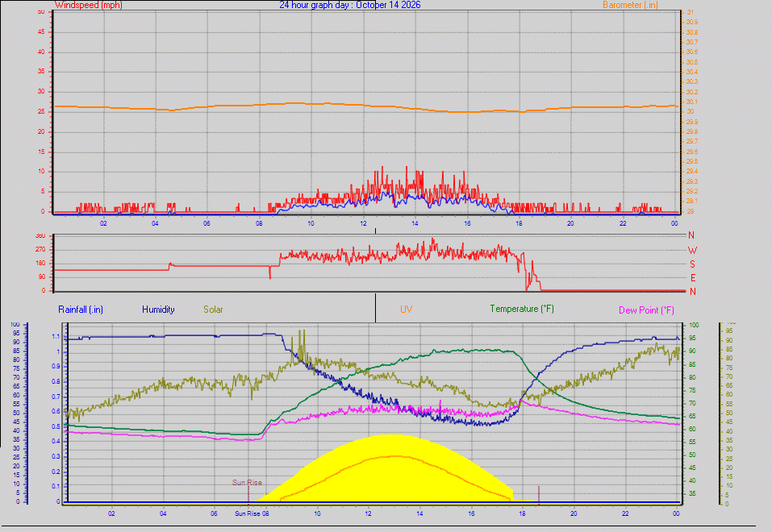Click the 25 value on windspeed axis

41,112
